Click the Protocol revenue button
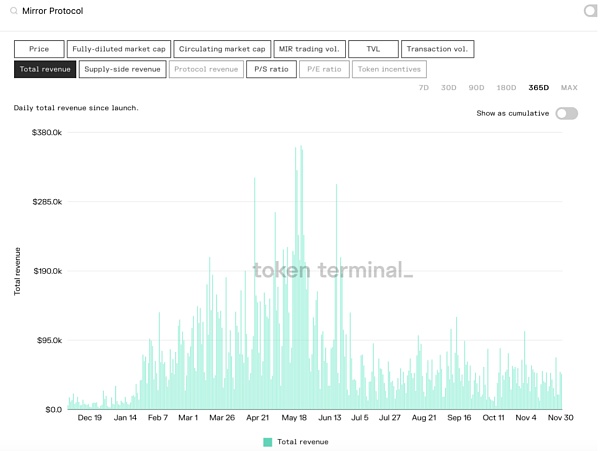 [206, 69]
